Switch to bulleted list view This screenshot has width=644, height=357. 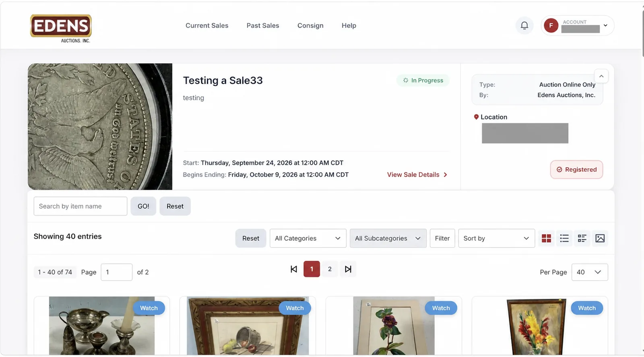pos(564,238)
